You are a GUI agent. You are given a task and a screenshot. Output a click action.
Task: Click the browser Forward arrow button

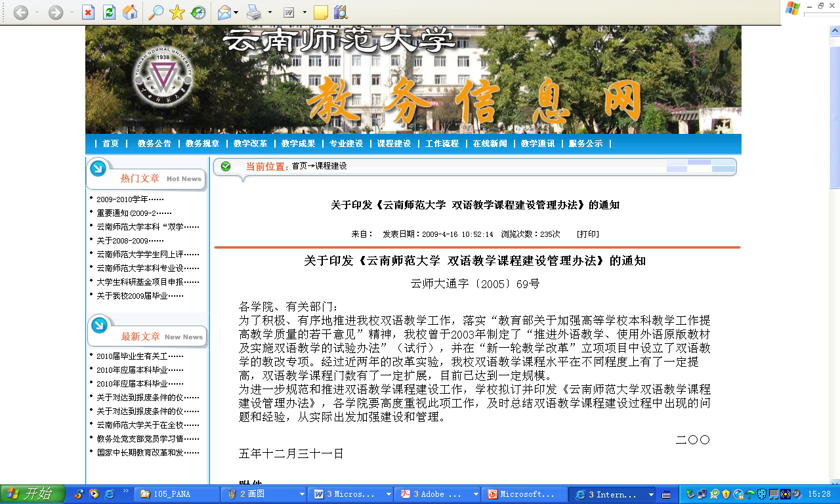[56, 12]
